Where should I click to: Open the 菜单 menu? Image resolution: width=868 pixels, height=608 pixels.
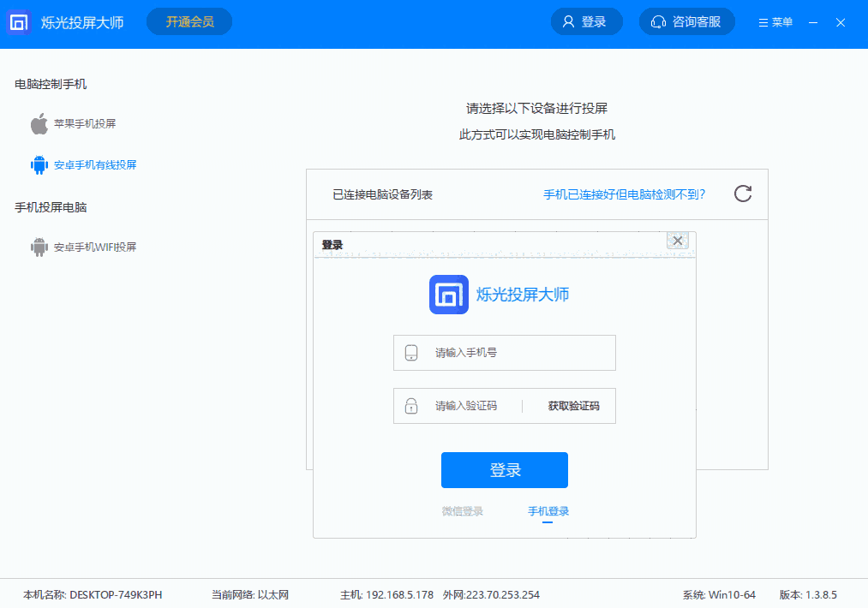click(x=774, y=22)
